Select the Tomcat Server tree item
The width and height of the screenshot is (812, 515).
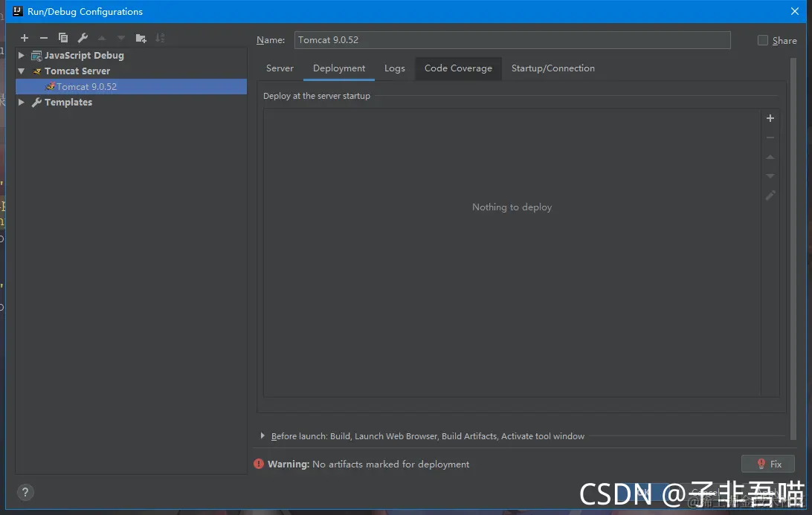[132, 71]
